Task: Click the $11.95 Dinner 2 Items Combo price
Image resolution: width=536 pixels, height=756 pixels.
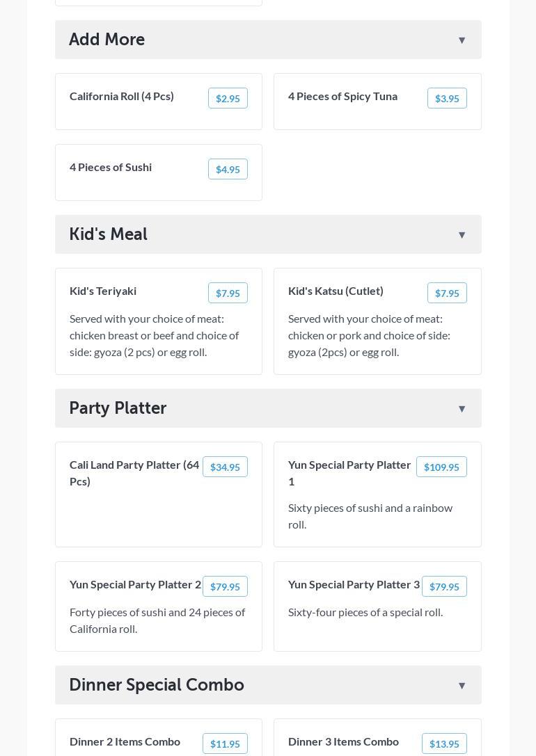Action: click(225, 744)
